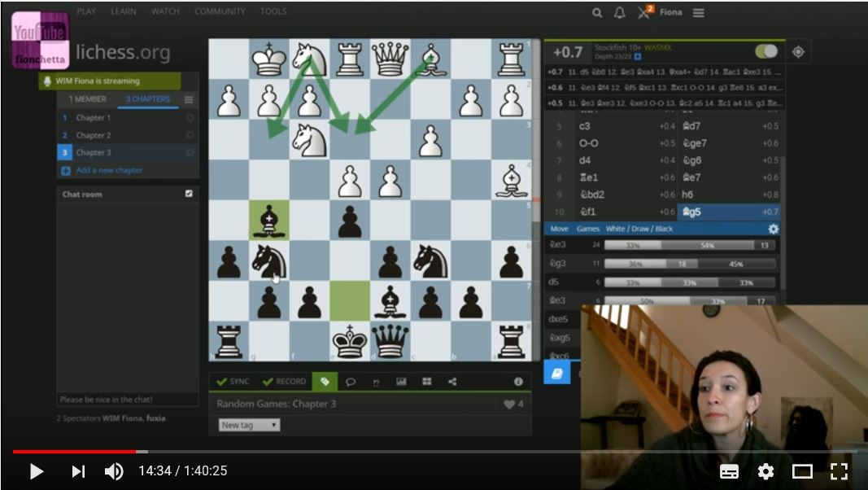The width and height of the screenshot is (868, 490).
Task: Click Add a new chapter link
Action: pos(109,171)
